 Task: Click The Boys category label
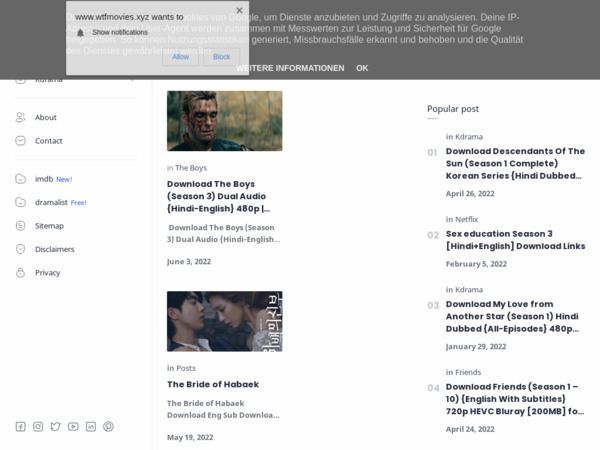point(191,168)
